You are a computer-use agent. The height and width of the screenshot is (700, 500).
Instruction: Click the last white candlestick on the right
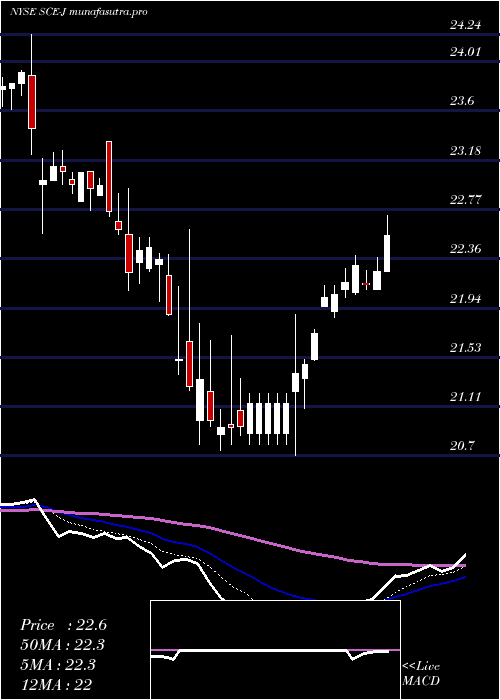(387, 253)
